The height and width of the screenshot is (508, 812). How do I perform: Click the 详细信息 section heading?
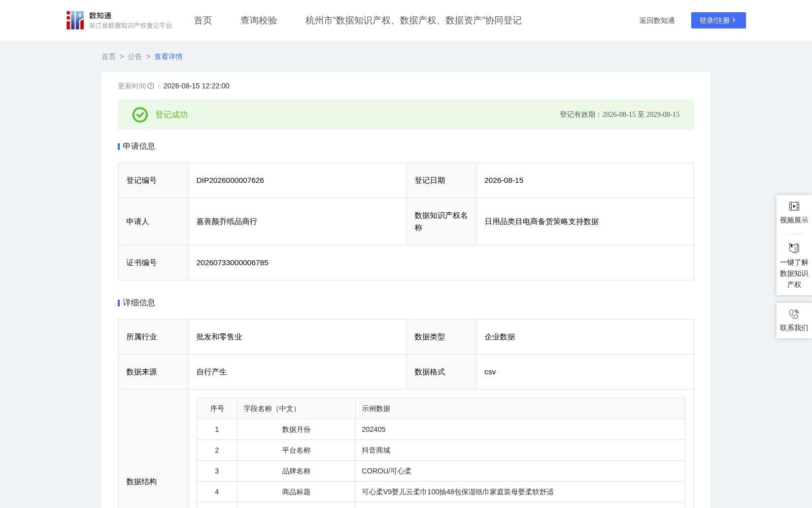pos(139,303)
